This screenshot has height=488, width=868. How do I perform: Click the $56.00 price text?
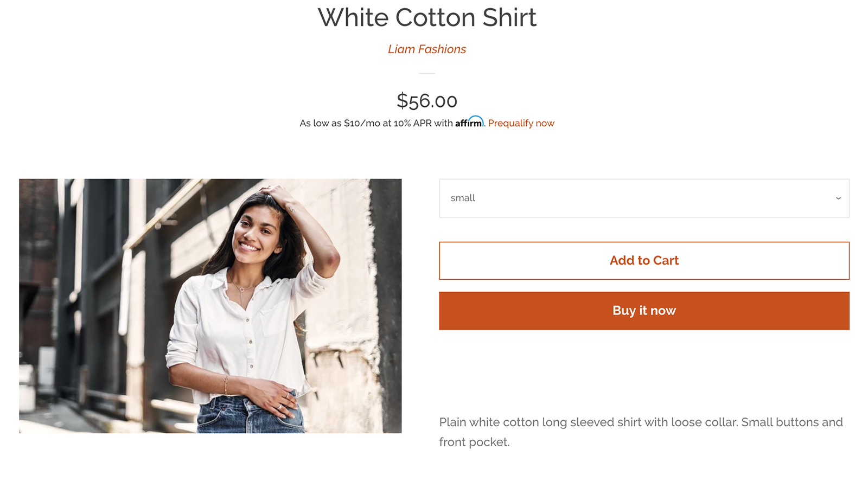tap(427, 100)
